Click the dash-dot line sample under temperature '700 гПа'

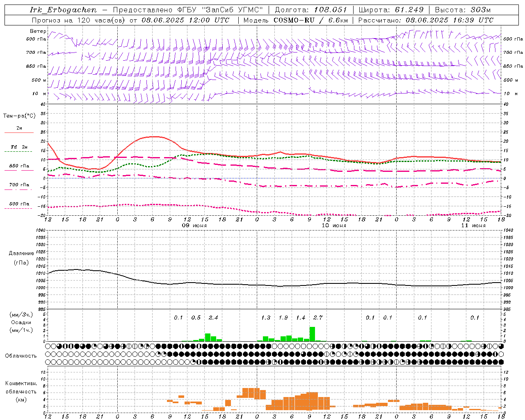18,190
